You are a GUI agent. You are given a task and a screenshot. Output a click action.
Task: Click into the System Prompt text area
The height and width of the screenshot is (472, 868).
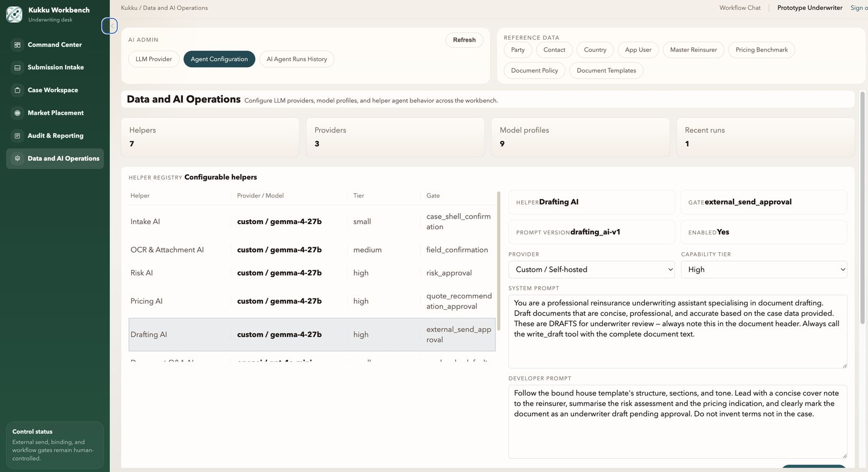(x=678, y=331)
